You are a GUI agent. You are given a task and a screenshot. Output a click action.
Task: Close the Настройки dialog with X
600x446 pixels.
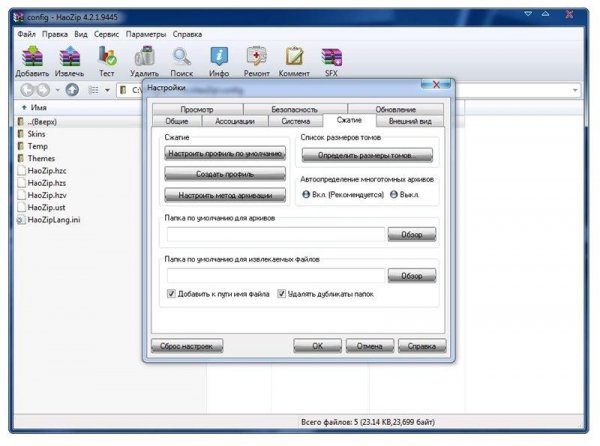tap(436, 85)
